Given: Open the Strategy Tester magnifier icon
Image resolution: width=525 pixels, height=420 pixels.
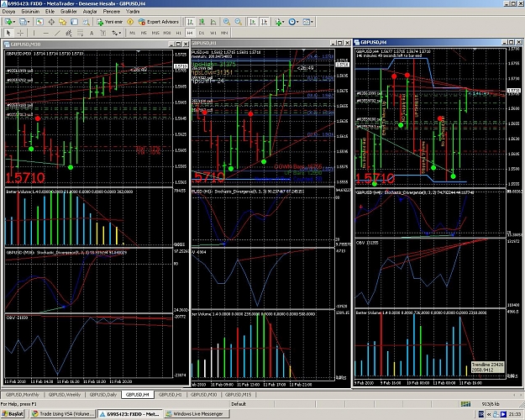Looking at the screenshot, I should click(86, 22).
